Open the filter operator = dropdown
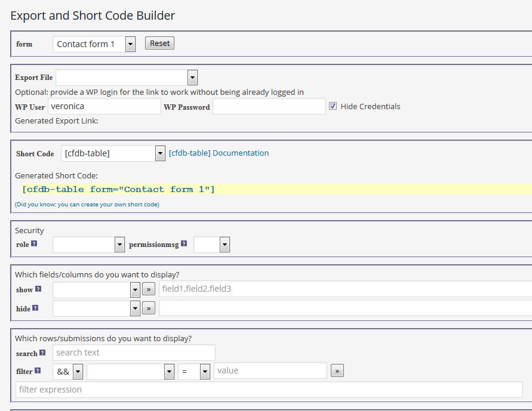 click(193, 372)
